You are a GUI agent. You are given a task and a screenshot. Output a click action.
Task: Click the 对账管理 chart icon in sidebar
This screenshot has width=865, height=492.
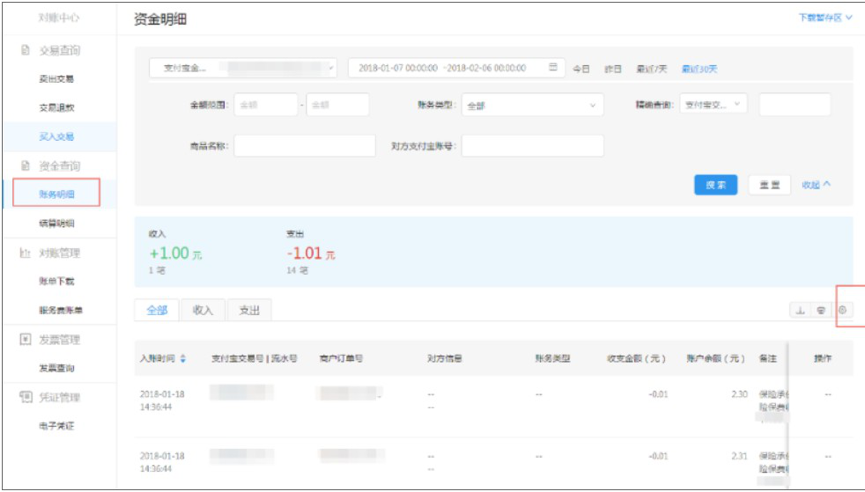pos(25,253)
